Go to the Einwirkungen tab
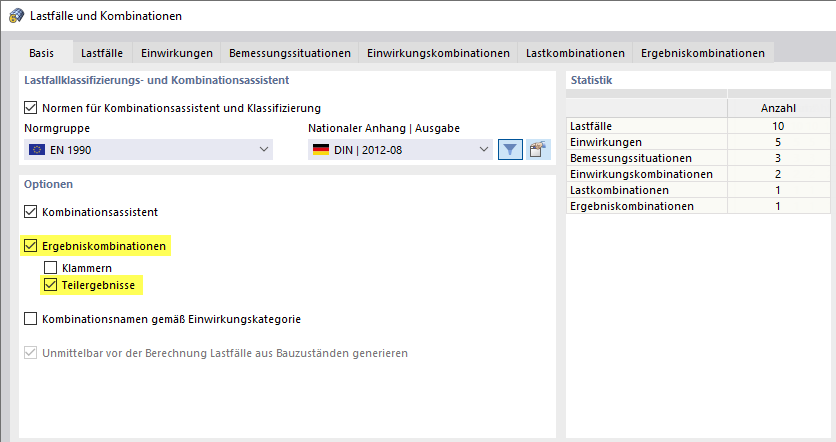The width and height of the screenshot is (836, 442). click(176, 53)
